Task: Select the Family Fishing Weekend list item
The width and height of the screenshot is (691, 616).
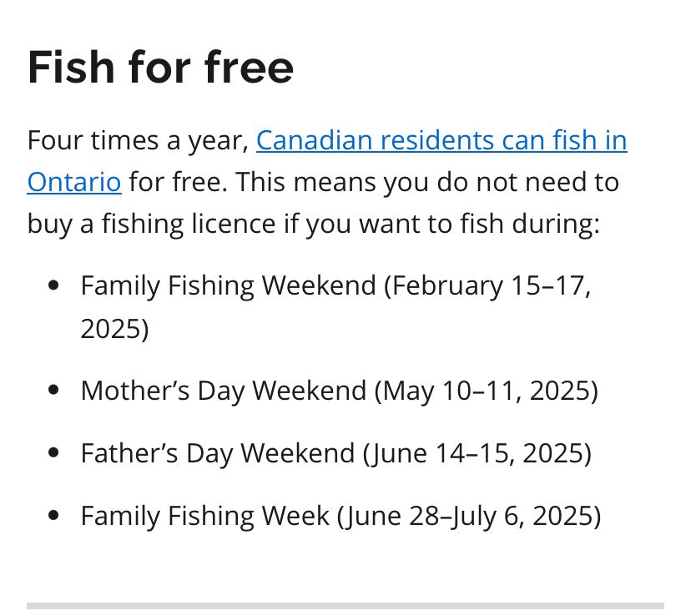Action: point(335,306)
